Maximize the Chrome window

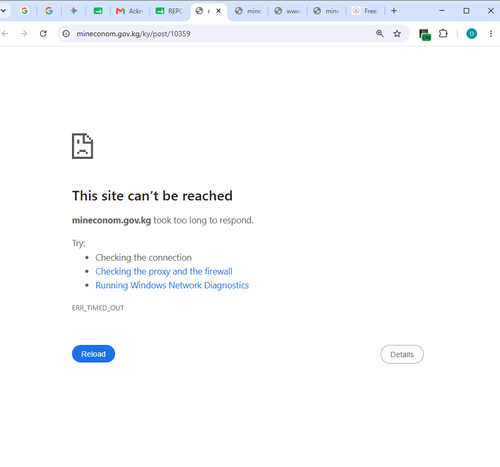pos(466,11)
